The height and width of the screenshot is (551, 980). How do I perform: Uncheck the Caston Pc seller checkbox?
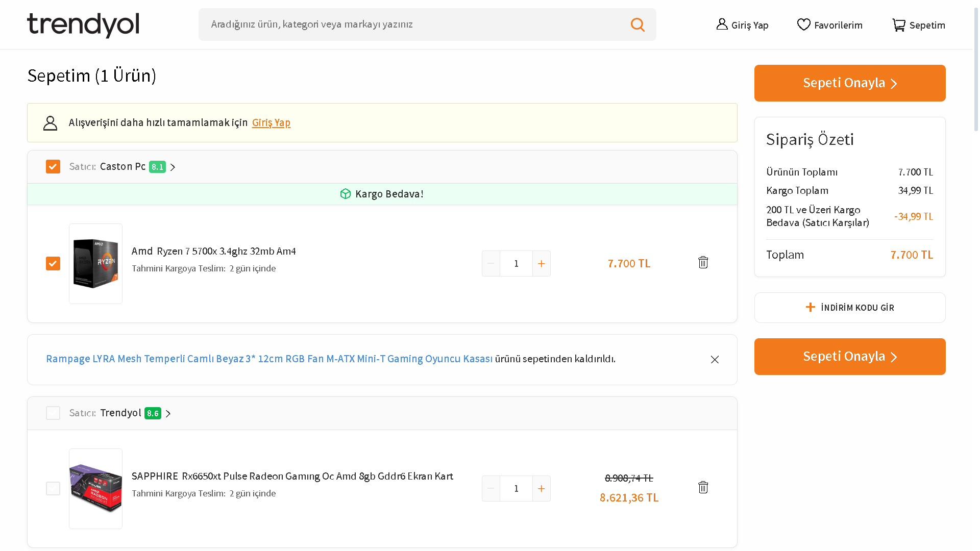pyautogui.click(x=53, y=167)
